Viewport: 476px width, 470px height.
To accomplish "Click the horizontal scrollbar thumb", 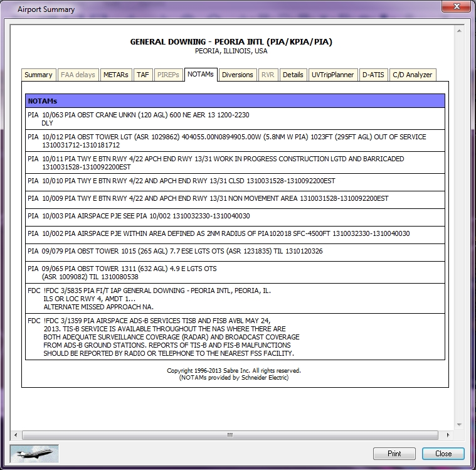I will point(230,435).
